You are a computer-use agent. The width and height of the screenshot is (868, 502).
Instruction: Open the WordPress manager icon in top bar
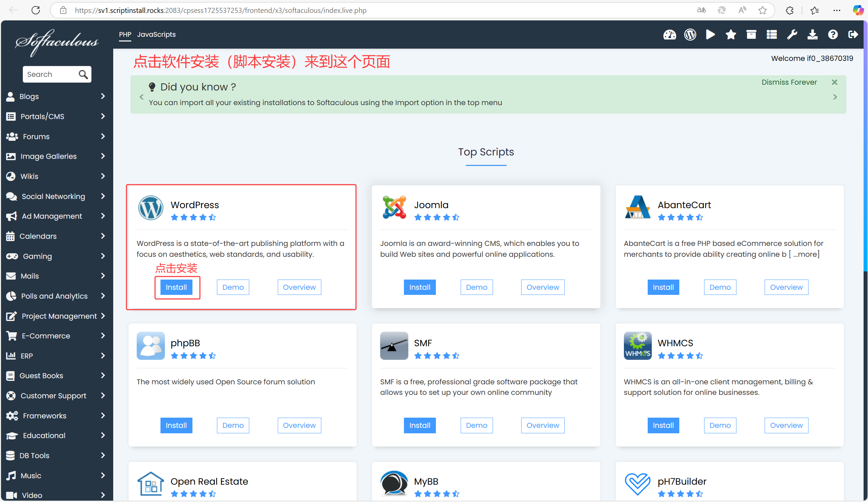[690, 34]
